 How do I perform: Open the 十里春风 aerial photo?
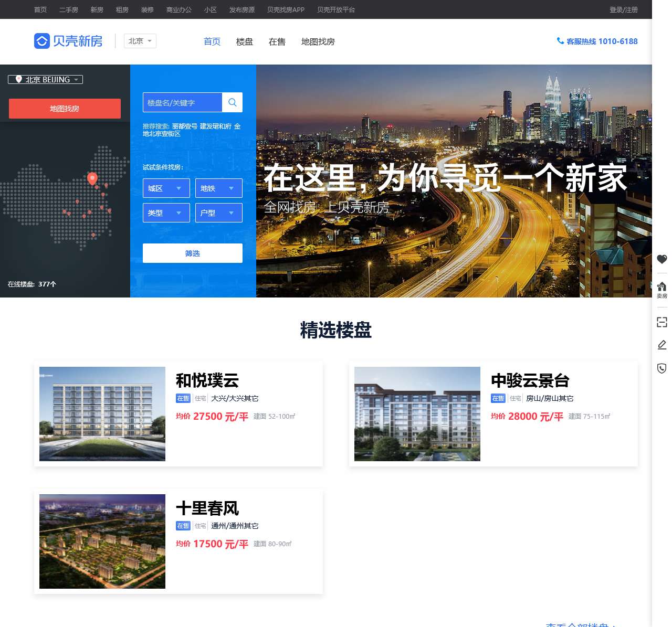[102, 541]
